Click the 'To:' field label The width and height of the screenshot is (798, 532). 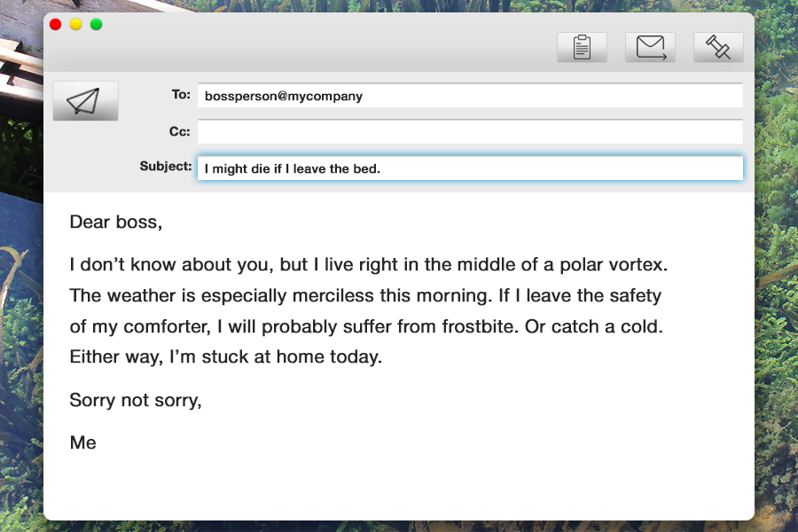click(180, 94)
